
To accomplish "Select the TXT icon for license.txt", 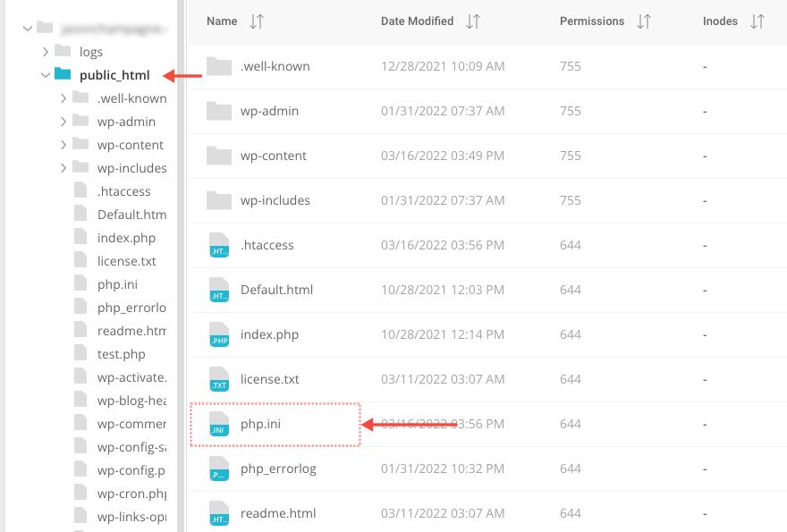I will (219, 379).
